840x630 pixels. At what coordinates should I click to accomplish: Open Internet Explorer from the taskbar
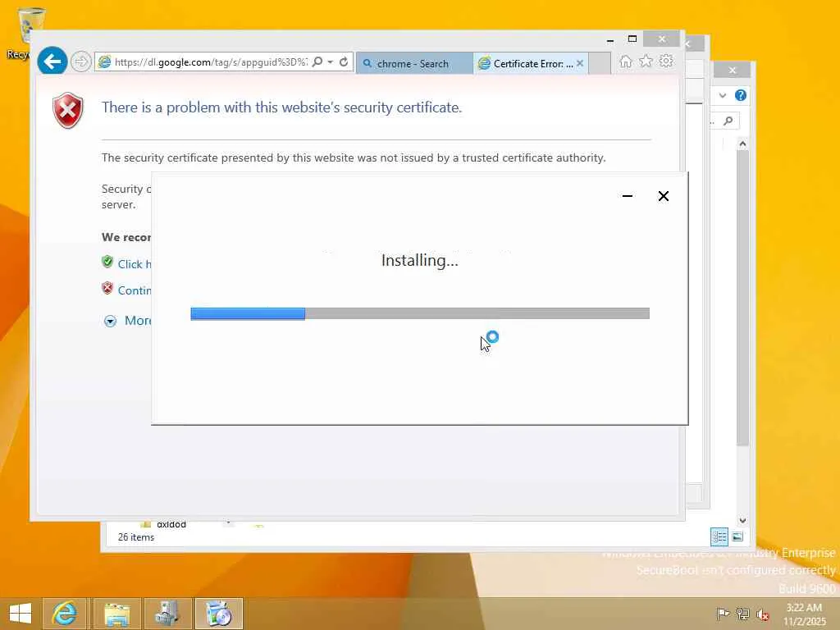point(64,614)
